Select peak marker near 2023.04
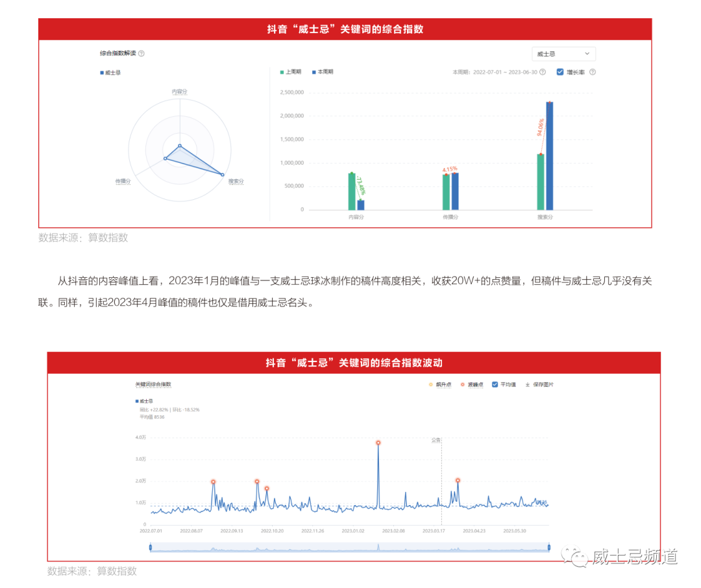Viewport: 701px width, 588px height. (458, 480)
